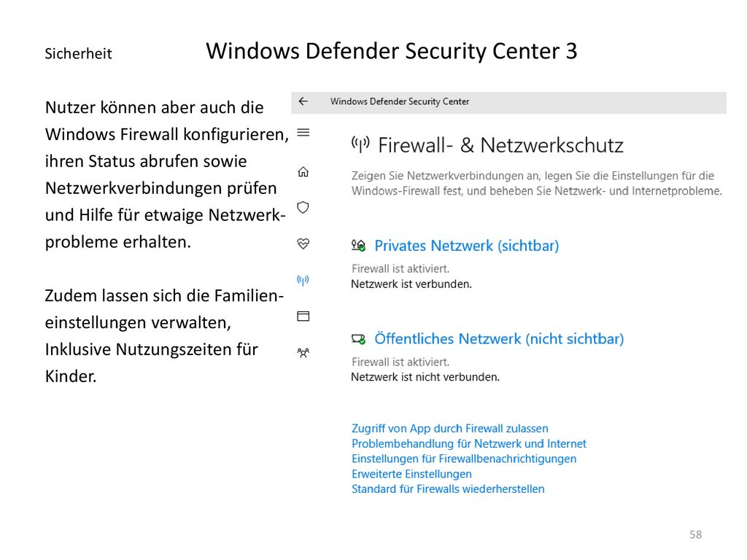Open the Home icon in sidebar
Screen dimensions: 747x560
(x=303, y=172)
